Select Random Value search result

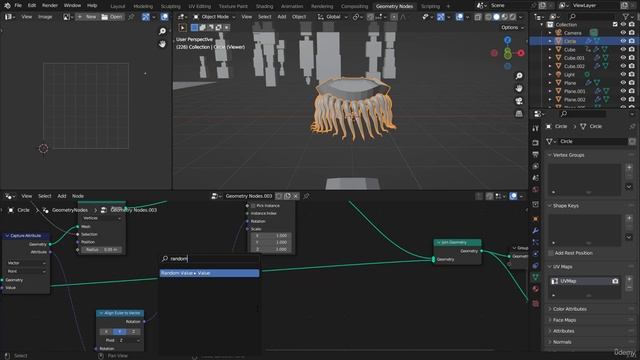click(x=209, y=273)
